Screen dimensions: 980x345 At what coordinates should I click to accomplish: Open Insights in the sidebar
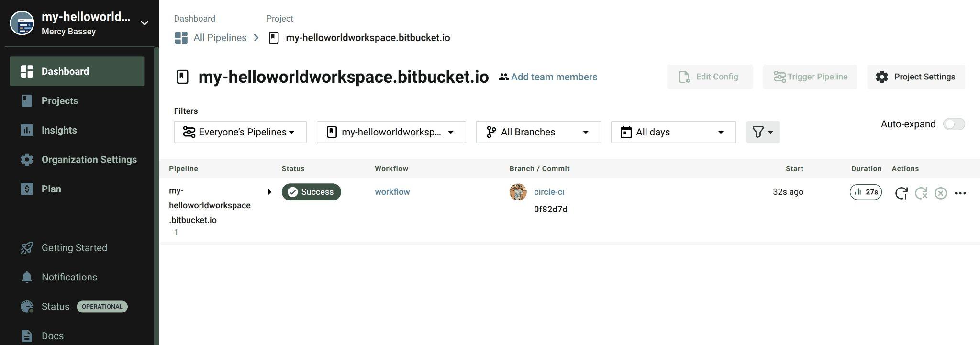tap(59, 130)
